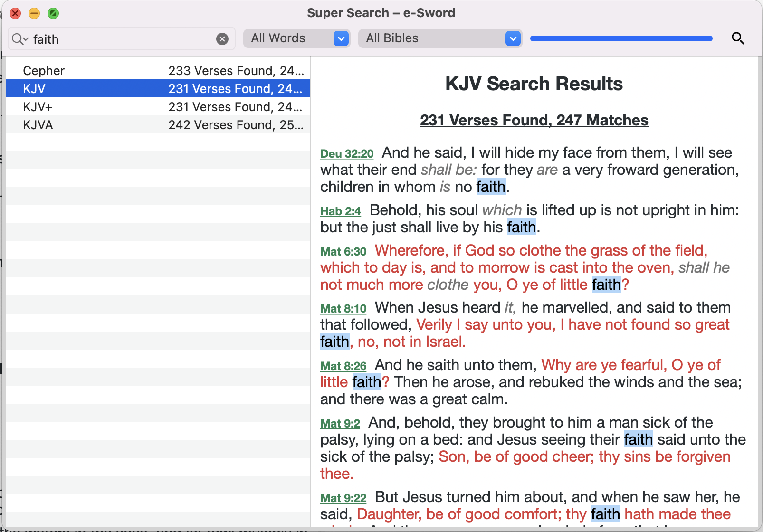Click the highlighted faith in Mat 9:22
763x532 pixels.
(605, 514)
